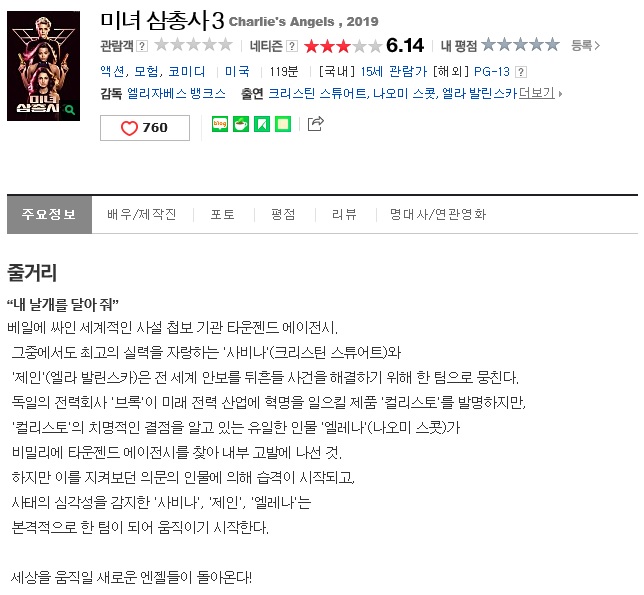Viewport: 644px width, 595px height.
Task: Open help mark next to 네티즌 rating
Action: tap(292, 46)
